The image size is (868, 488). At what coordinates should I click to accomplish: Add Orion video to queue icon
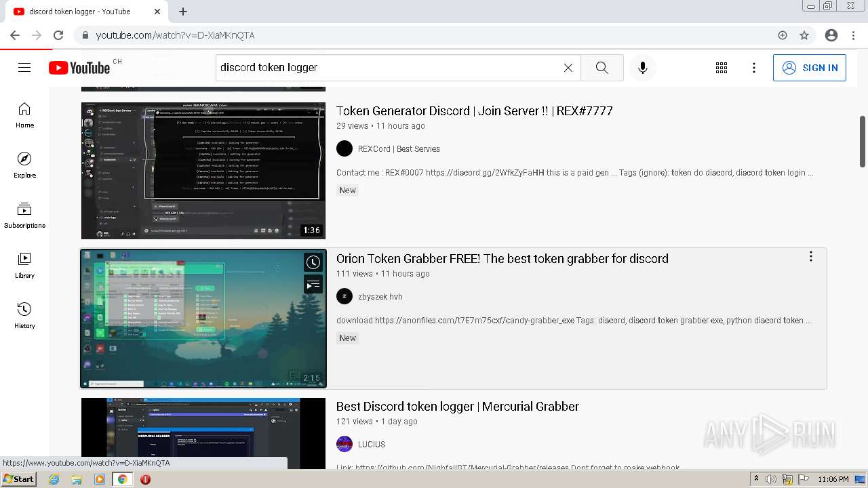[x=313, y=285]
